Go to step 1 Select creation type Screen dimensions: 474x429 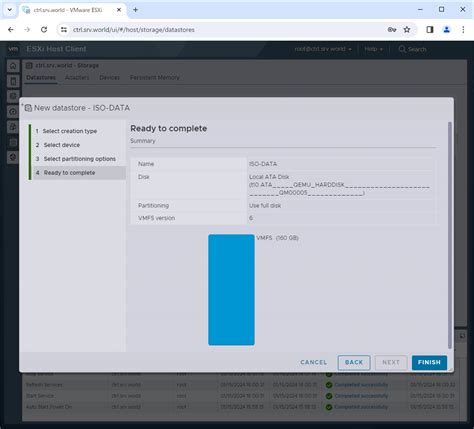point(69,131)
